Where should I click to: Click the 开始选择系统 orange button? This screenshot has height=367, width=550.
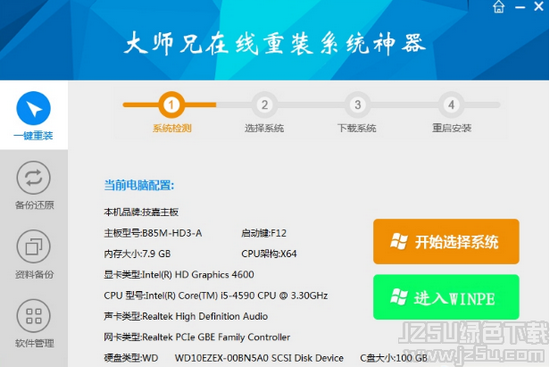pos(446,241)
